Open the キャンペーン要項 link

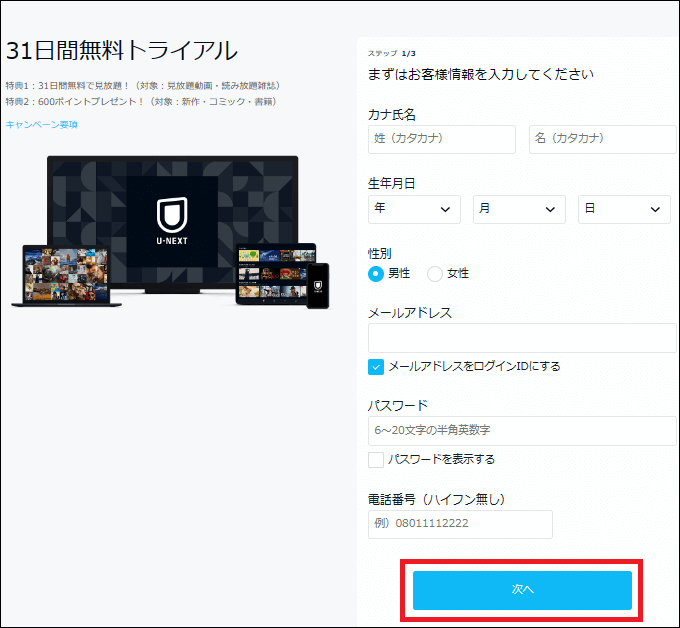(41, 125)
